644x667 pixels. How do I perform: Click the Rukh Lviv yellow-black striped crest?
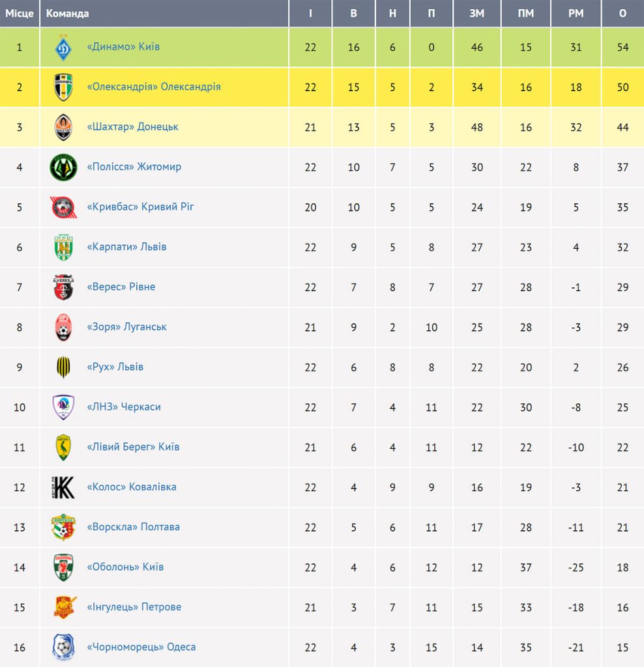(63, 367)
